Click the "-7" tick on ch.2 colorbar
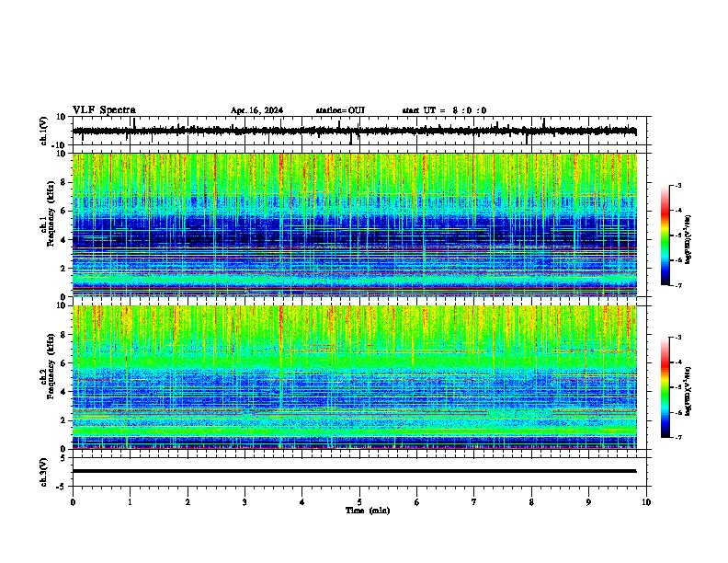 pyautogui.click(x=678, y=438)
